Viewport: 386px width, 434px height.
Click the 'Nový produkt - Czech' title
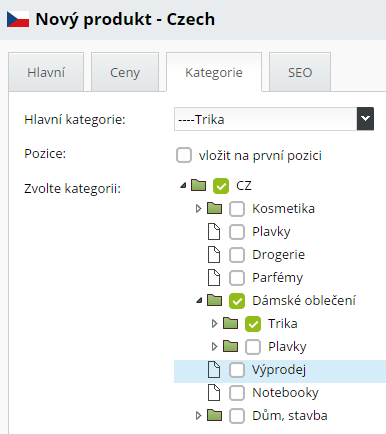coord(125,19)
